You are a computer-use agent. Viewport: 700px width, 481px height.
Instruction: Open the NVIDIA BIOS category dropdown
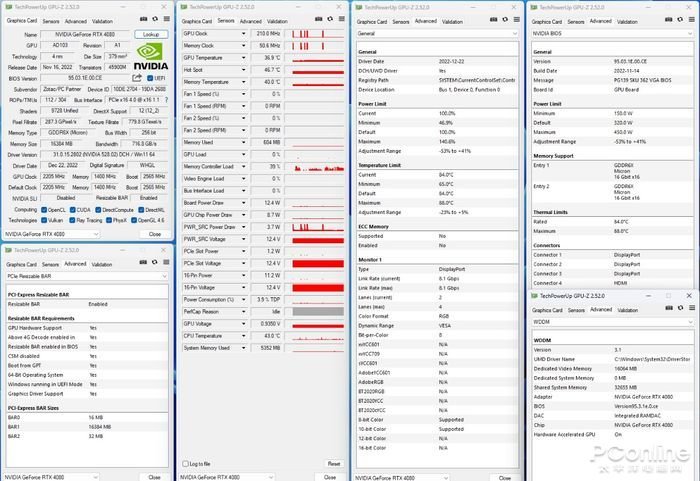[612, 34]
